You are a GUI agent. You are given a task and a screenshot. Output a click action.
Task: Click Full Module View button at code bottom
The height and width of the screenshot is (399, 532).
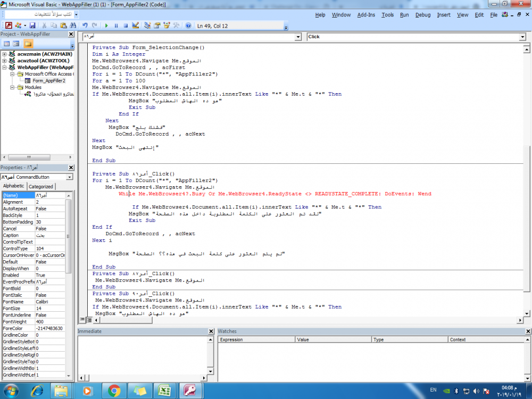tap(89, 320)
